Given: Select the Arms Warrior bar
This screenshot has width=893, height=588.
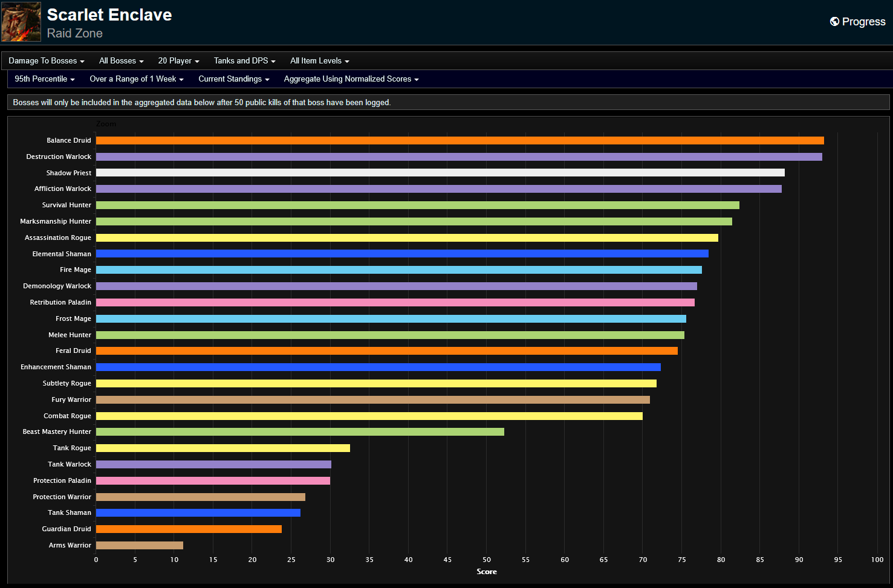Looking at the screenshot, I should tap(140, 545).
